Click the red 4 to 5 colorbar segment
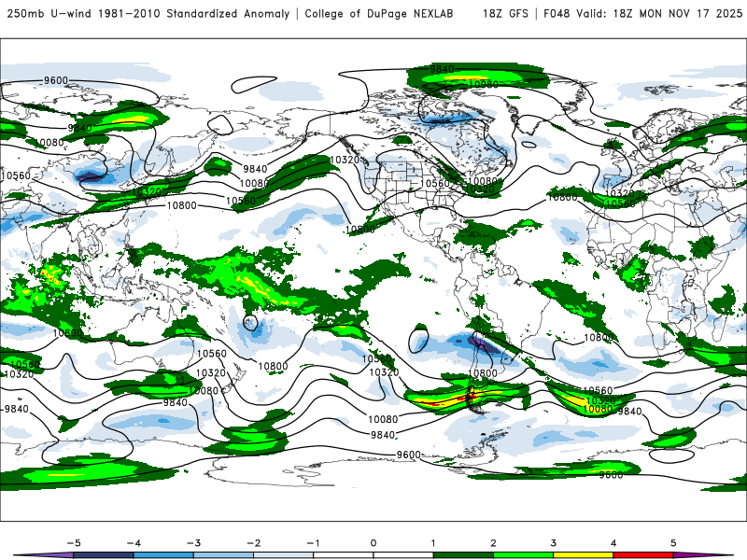Screen dimensions: 747x560 pyautogui.click(x=643, y=555)
